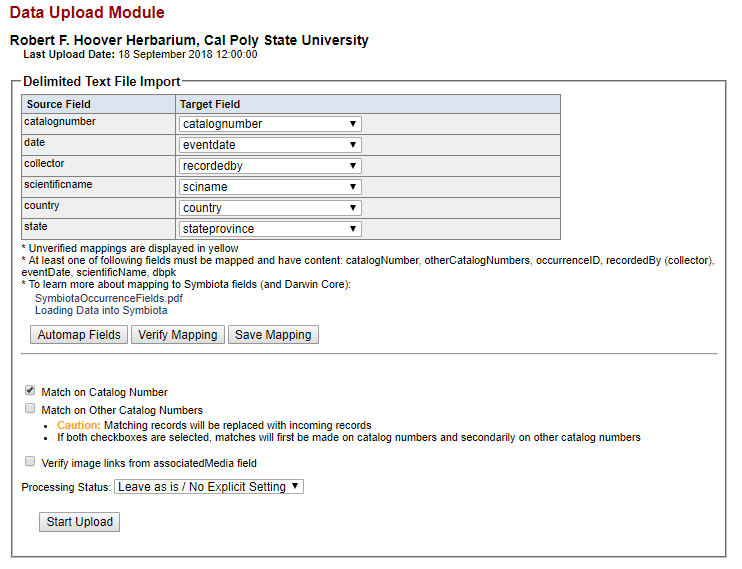Select the Target Field column header
742x569 pixels.
pyautogui.click(x=368, y=104)
